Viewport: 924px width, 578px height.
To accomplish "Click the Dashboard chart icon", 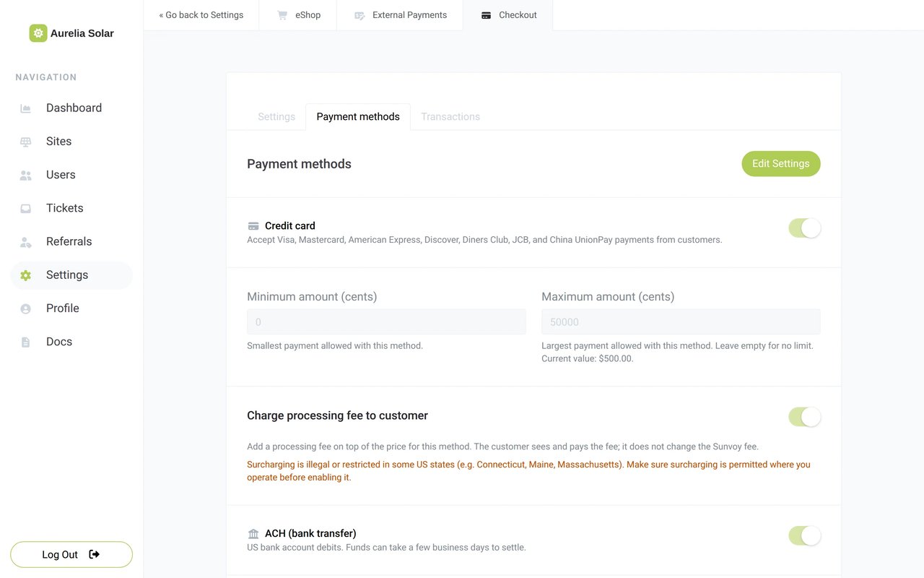I will coord(26,108).
